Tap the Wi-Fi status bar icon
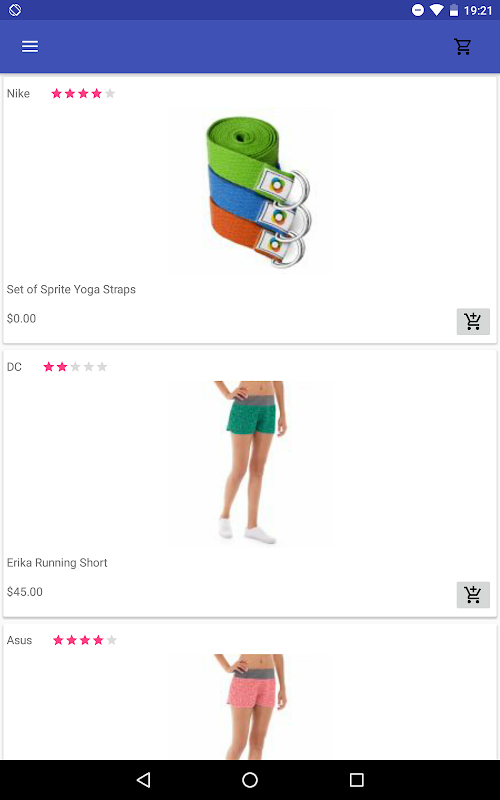The image size is (500, 800). click(436, 10)
